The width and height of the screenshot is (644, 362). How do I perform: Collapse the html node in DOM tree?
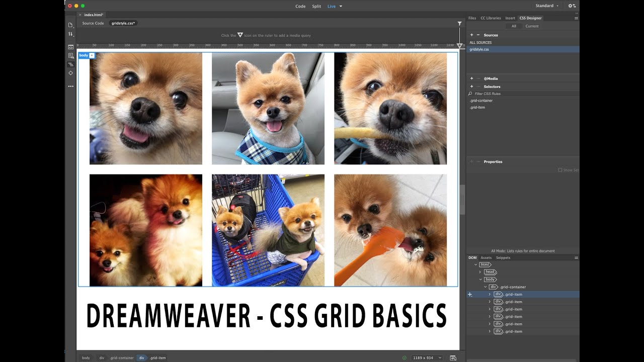[475, 264]
